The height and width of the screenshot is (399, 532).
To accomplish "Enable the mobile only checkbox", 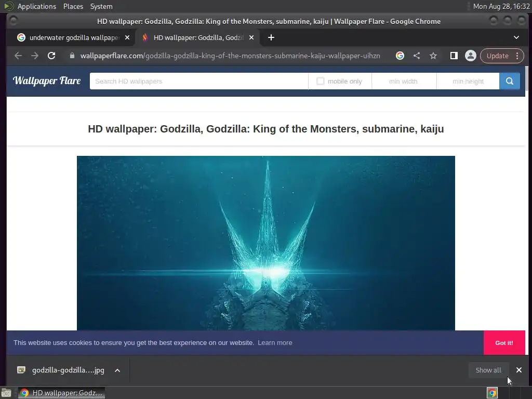I will [320, 81].
